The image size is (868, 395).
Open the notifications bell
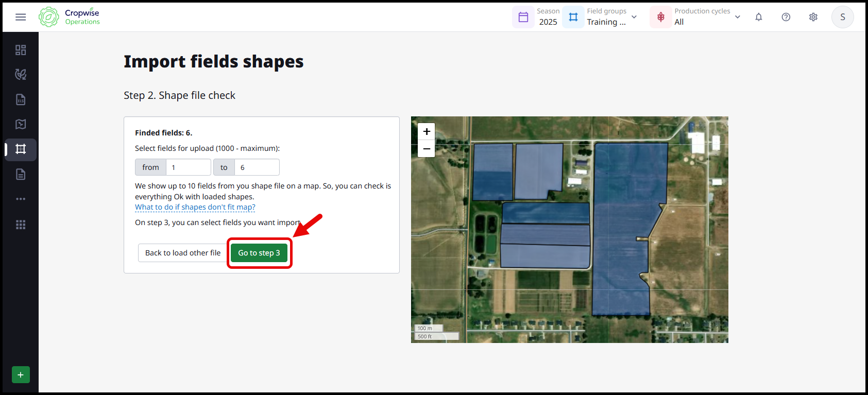click(x=758, y=17)
